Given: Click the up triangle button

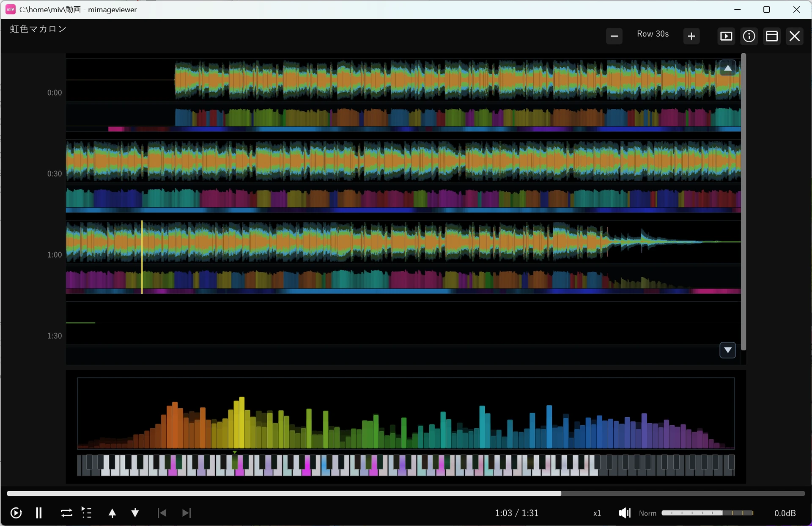Looking at the screenshot, I should coord(112,513).
